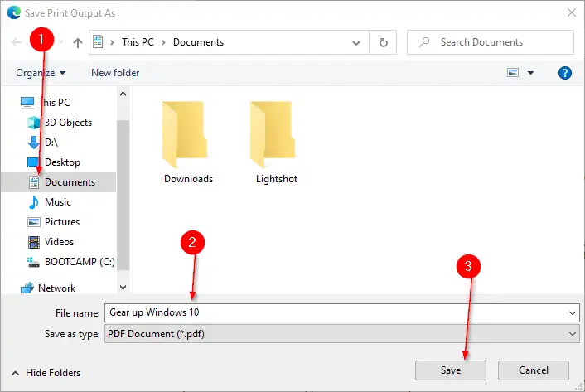The height and width of the screenshot is (392, 585).
Task: Open the Lightshot folder
Action: click(277, 142)
